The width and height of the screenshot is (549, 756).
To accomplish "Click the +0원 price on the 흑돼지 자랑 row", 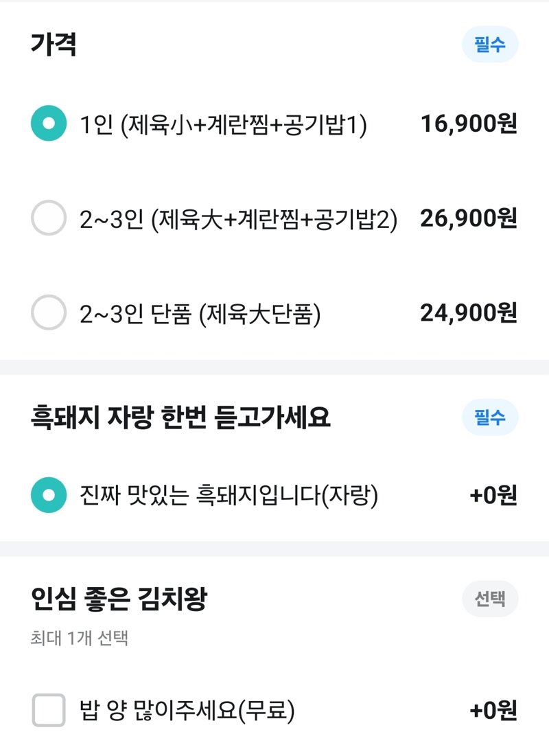I will (493, 495).
